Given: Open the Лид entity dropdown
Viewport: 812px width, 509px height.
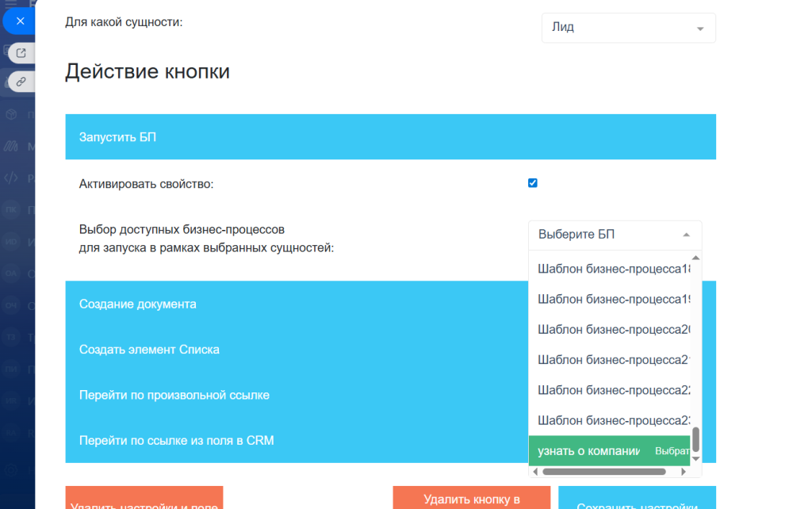Looking at the screenshot, I should pos(628,28).
